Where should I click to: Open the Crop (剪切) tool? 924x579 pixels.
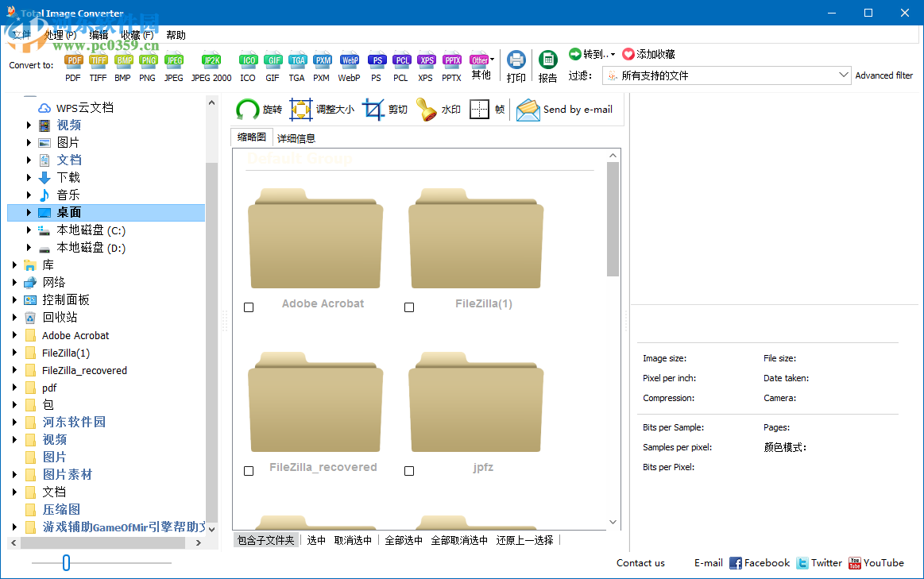(x=373, y=110)
